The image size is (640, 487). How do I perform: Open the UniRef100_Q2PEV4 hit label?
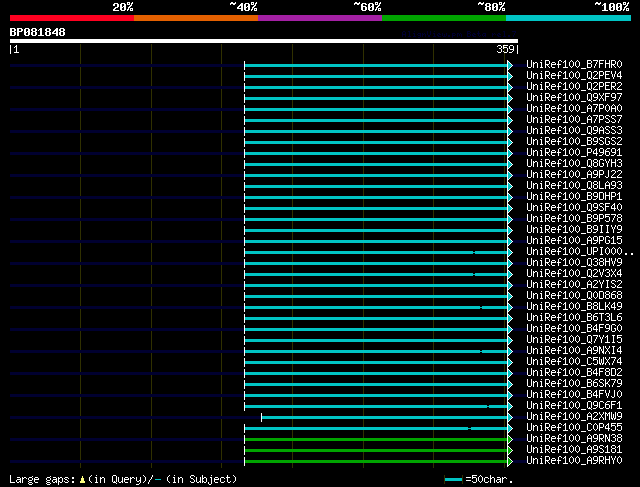pyautogui.click(x=574, y=76)
